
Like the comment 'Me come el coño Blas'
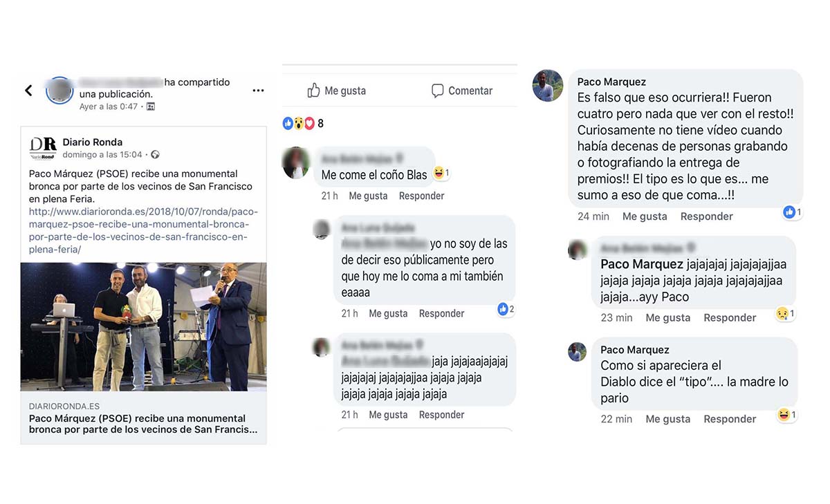(368, 196)
